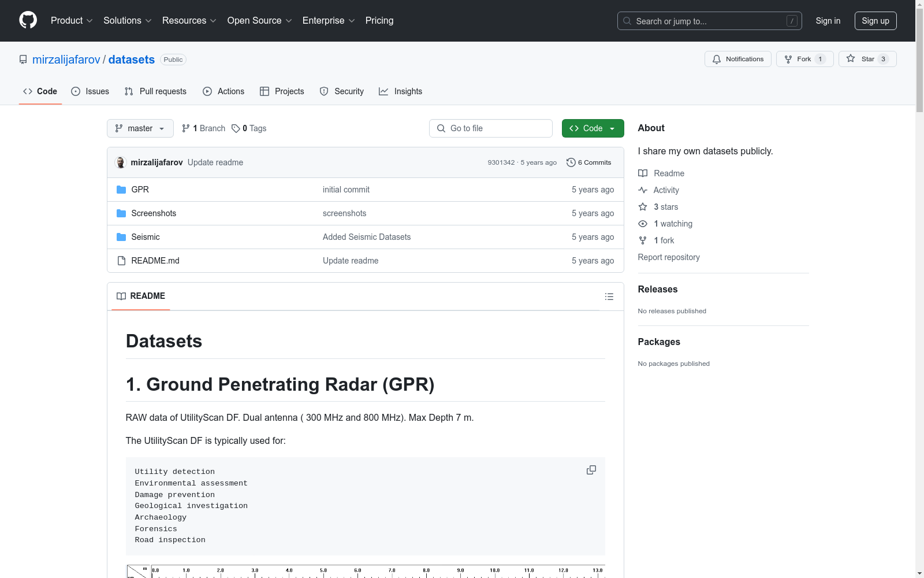Expand the Resources menu
This screenshot has height=578, width=924.
click(189, 21)
